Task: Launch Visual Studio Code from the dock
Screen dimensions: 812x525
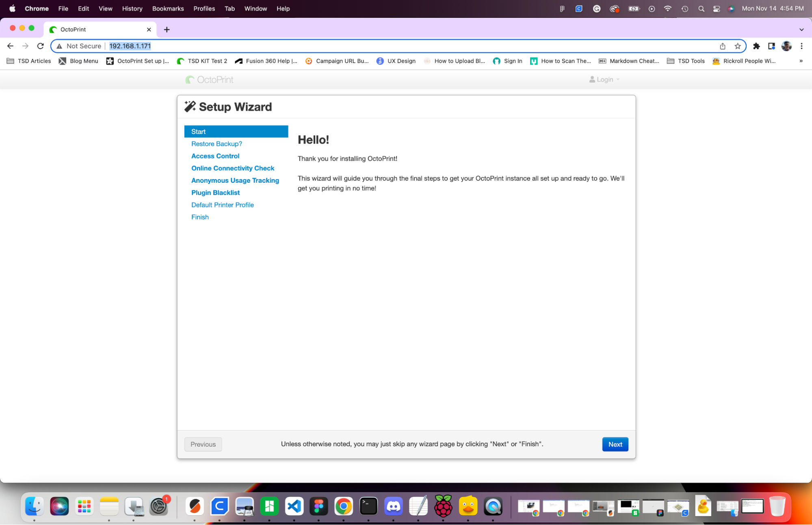Action: click(x=294, y=506)
